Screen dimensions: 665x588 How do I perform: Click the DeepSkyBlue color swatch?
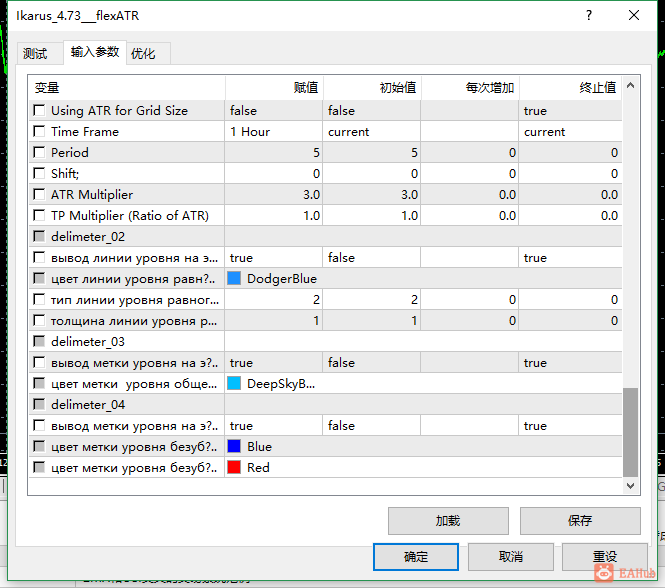(x=234, y=384)
